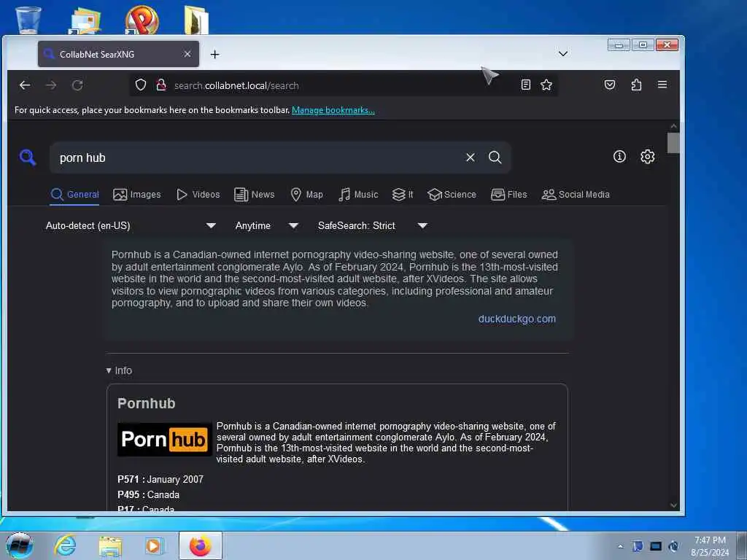Click the scrollbar down arrow
747x560 pixels.
point(673,505)
